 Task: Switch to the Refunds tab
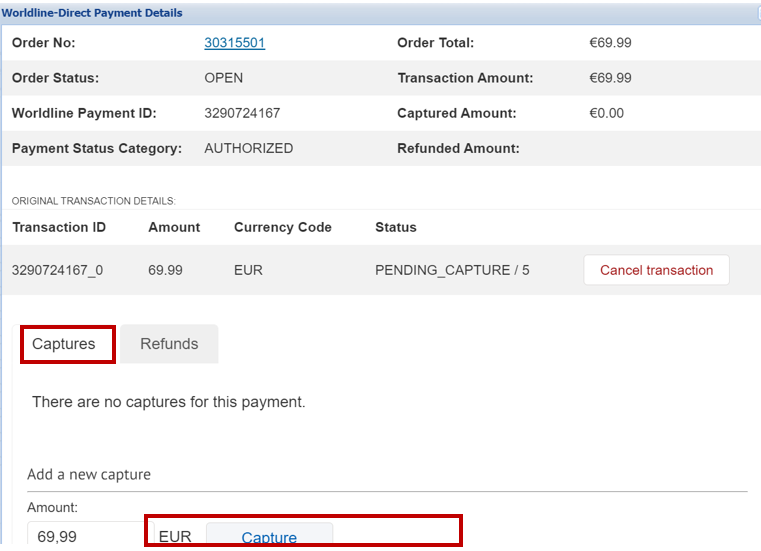tap(169, 344)
